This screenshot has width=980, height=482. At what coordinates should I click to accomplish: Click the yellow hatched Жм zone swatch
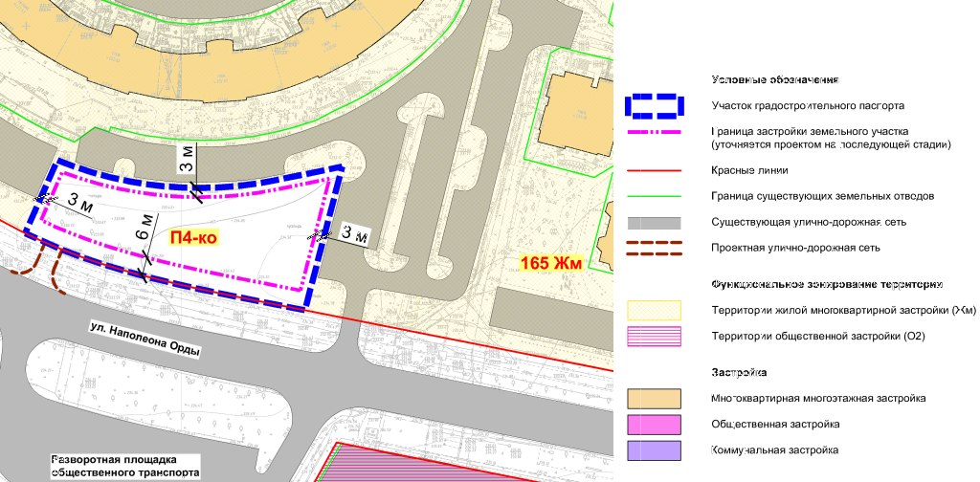(x=654, y=311)
